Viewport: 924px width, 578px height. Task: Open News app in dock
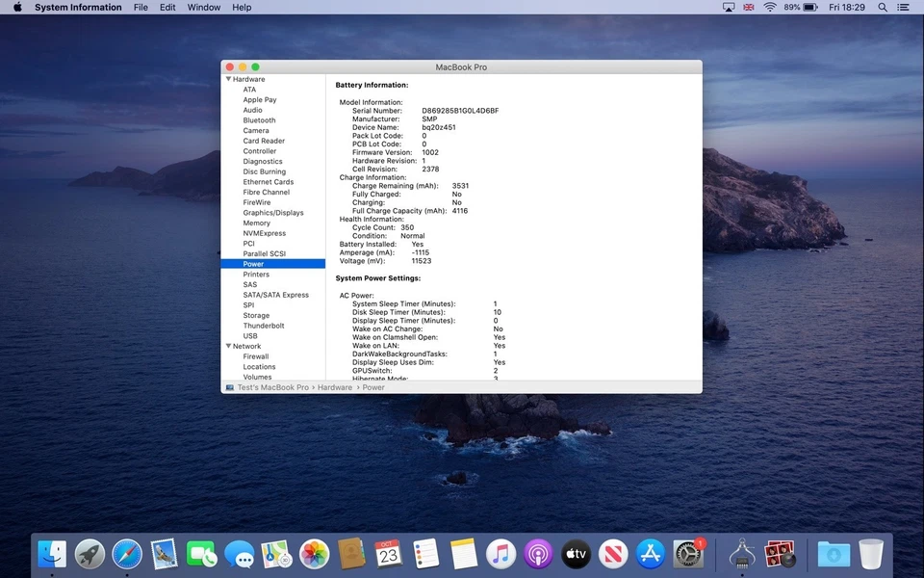coord(613,555)
